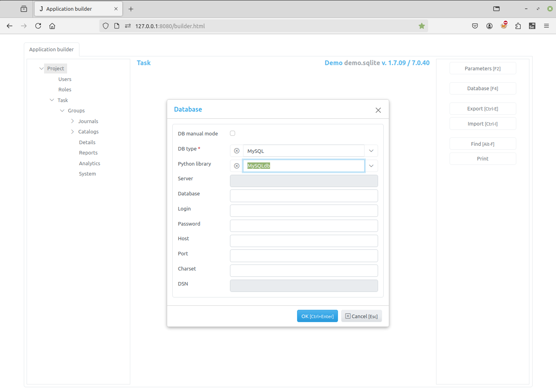Close the Database dialog with X
Image resolution: width=556 pixels, height=392 pixels.
pos(378,110)
